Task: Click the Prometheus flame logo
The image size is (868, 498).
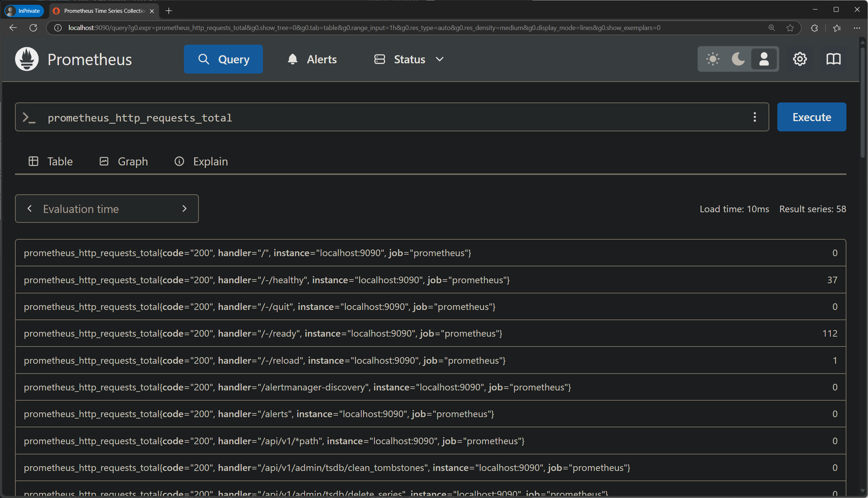Action: tap(27, 59)
